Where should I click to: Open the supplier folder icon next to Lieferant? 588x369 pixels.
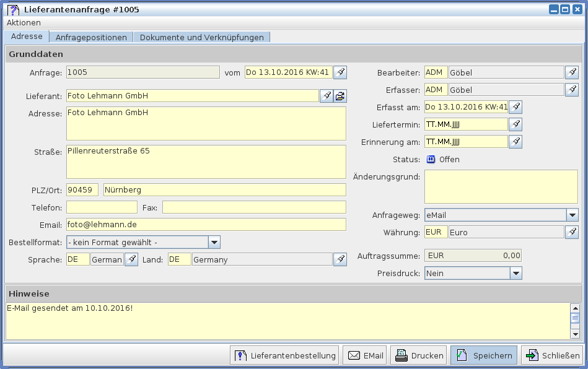pyautogui.click(x=340, y=96)
